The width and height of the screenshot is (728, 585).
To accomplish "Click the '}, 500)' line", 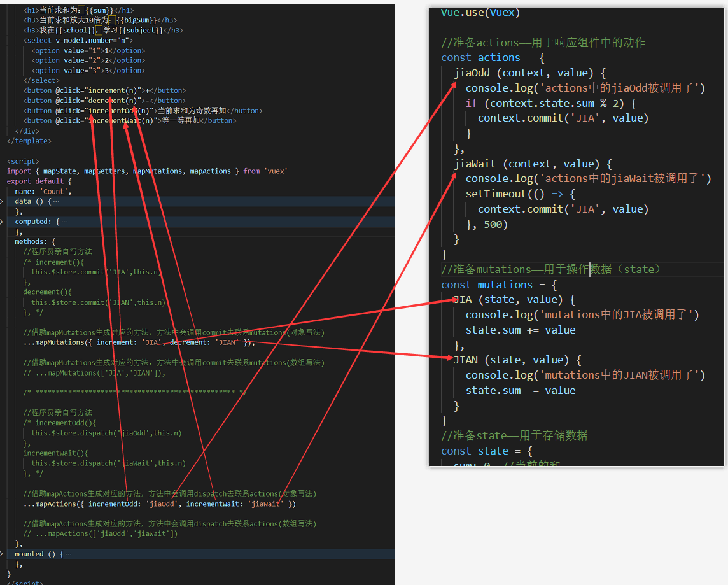I will point(487,225).
